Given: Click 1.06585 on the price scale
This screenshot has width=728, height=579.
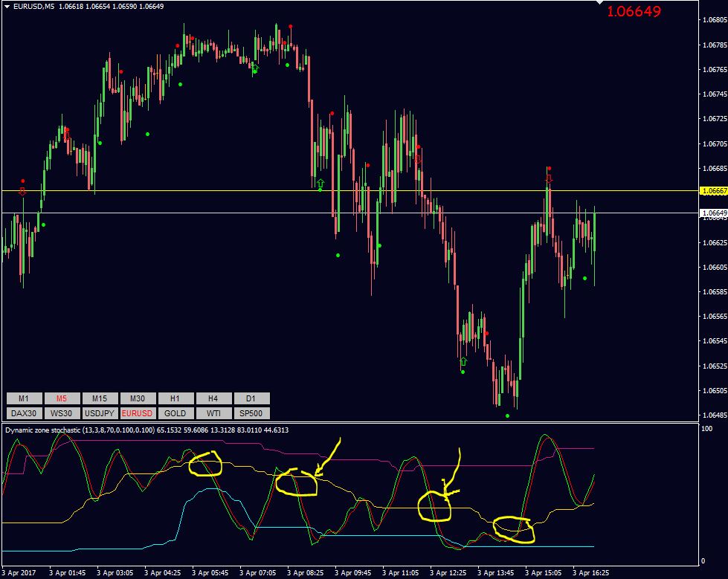Looking at the screenshot, I should pyautogui.click(x=715, y=292).
